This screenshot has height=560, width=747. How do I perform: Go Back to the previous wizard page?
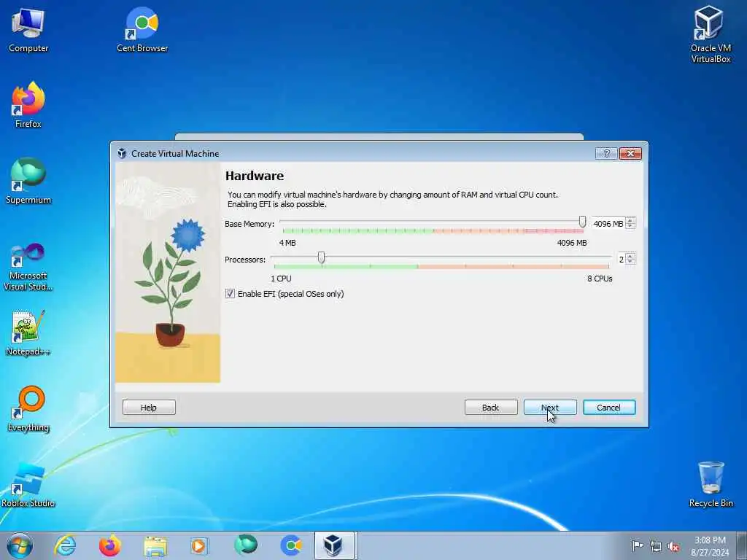pos(491,408)
